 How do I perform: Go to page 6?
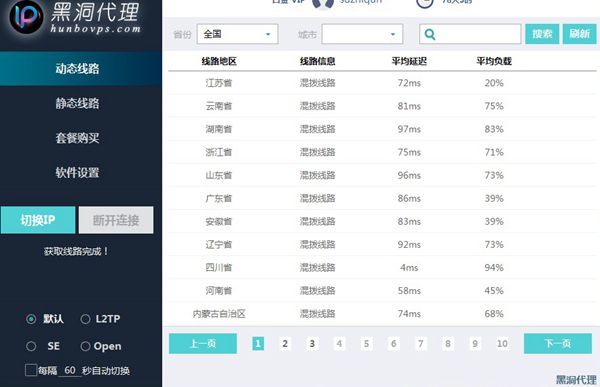click(393, 343)
